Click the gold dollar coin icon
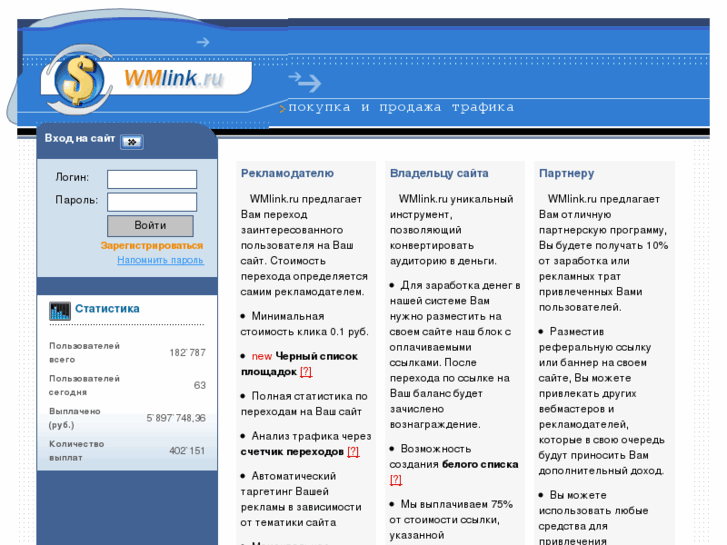 pyautogui.click(x=78, y=79)
